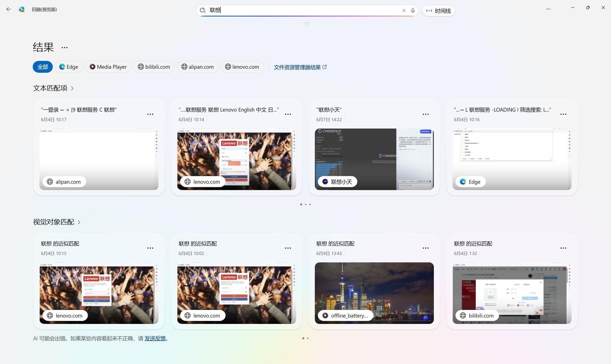
Task: Open the menu on the 6月4日 10:16 card
Action: (563, 114)
